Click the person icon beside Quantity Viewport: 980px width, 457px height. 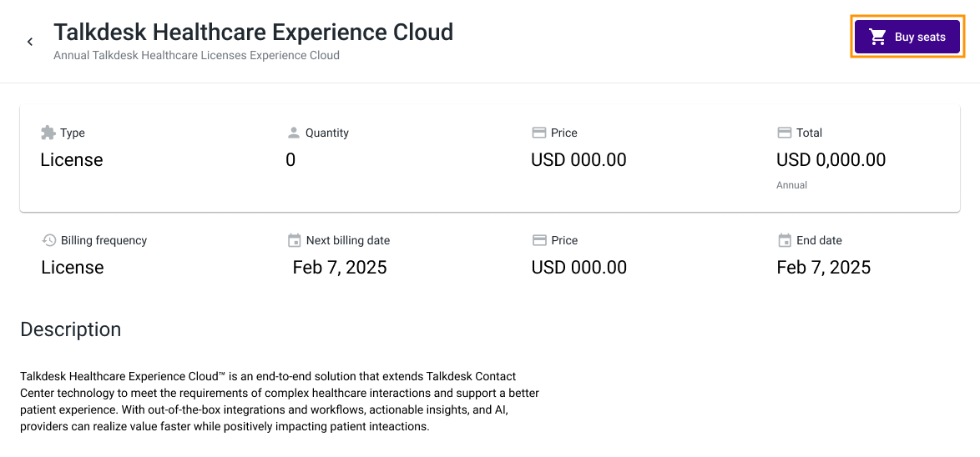click(293, 133)
